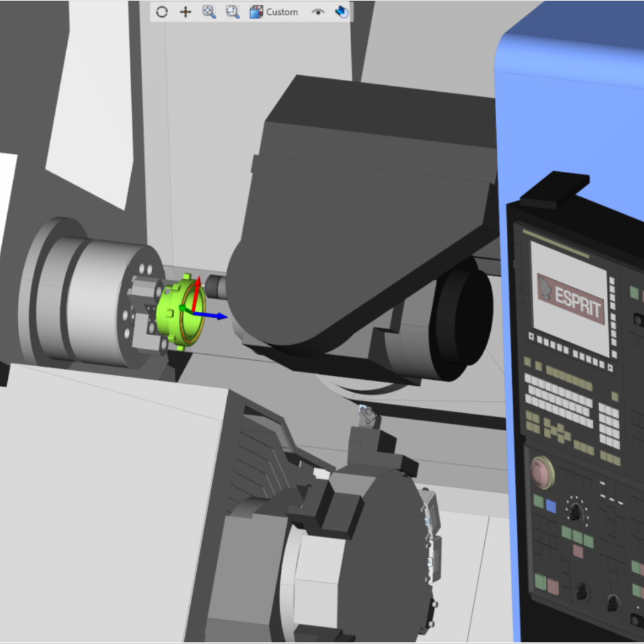Click the red axis arrow on workpiece
The image size is (644, 644).
click(x=197, y=289)
